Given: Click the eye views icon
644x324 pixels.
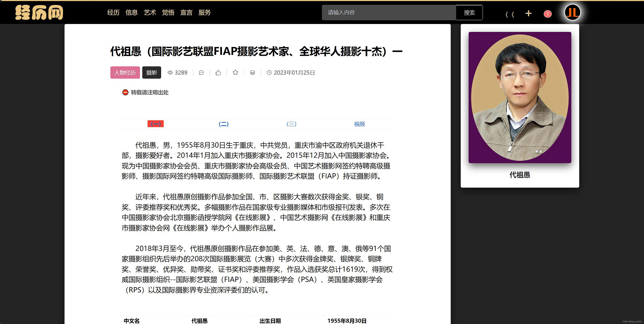Looking at the screenshot, I should pyautogui.click(x=170, y=73).
